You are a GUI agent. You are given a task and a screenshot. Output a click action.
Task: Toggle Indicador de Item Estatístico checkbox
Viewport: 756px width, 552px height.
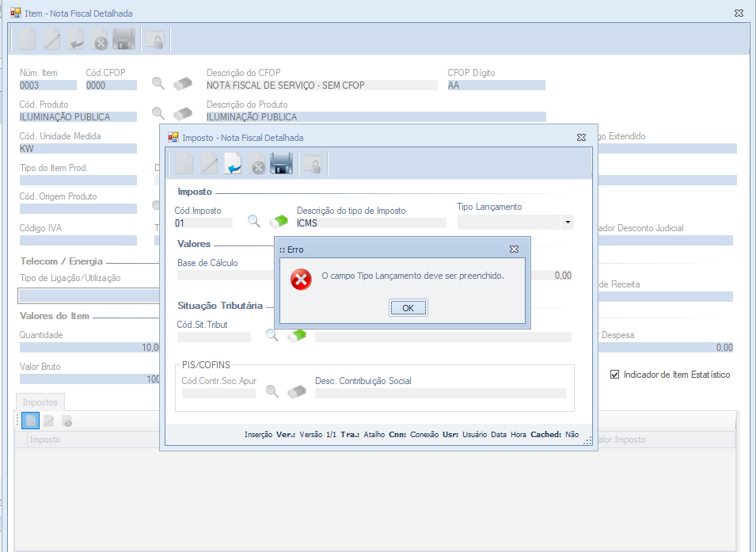tap(615, 375)
